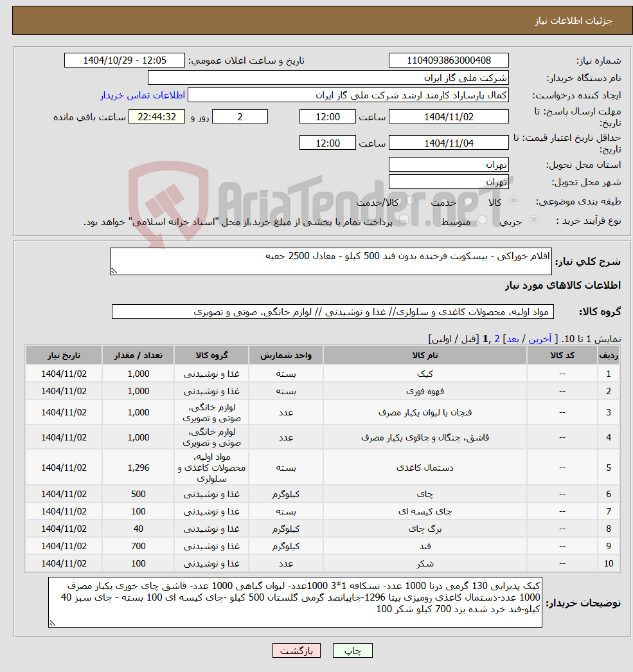Click the remaining days field showing 2
Screen dimensions: 633x672
tap(240, 116)
